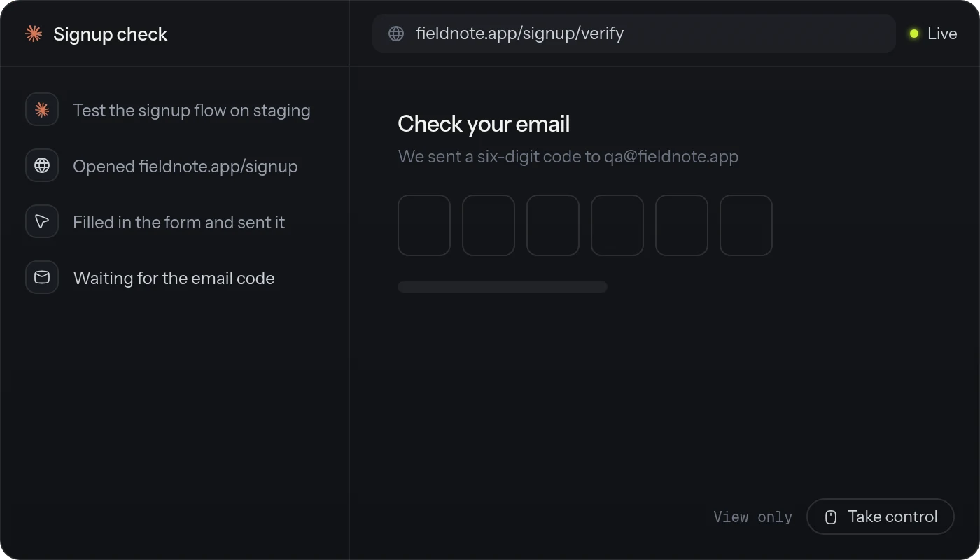This screenshot has height=560, width=980.
Task: Click the "Live" status label
Action: pyautogui.click(x=942, y=34)
